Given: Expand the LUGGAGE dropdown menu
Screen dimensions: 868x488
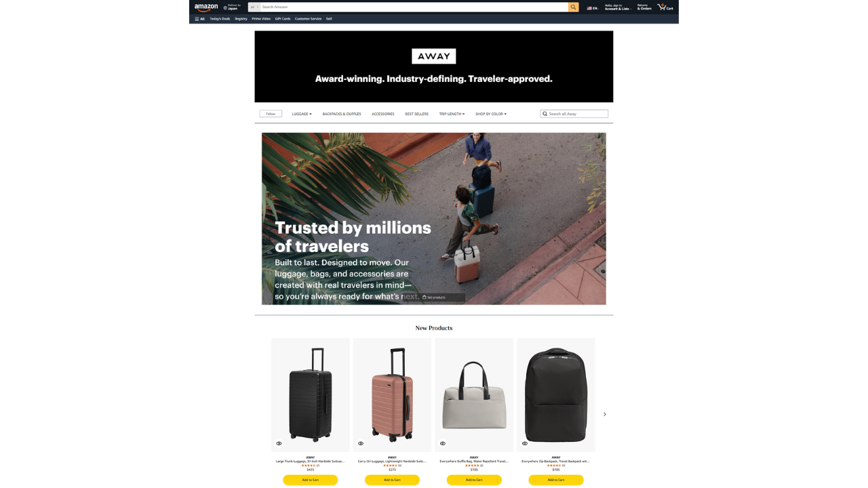Looking at the screenshot, I should click(302, 114).
